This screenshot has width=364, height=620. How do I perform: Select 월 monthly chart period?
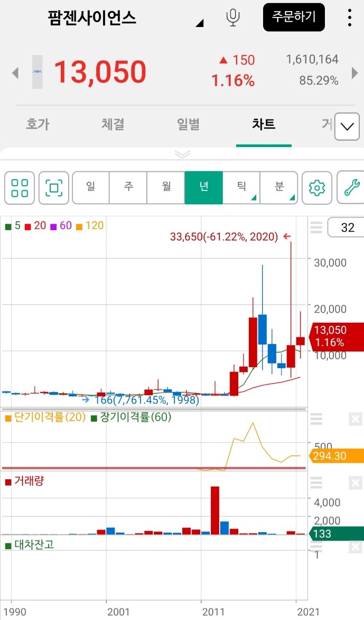[x=166, y=187]
